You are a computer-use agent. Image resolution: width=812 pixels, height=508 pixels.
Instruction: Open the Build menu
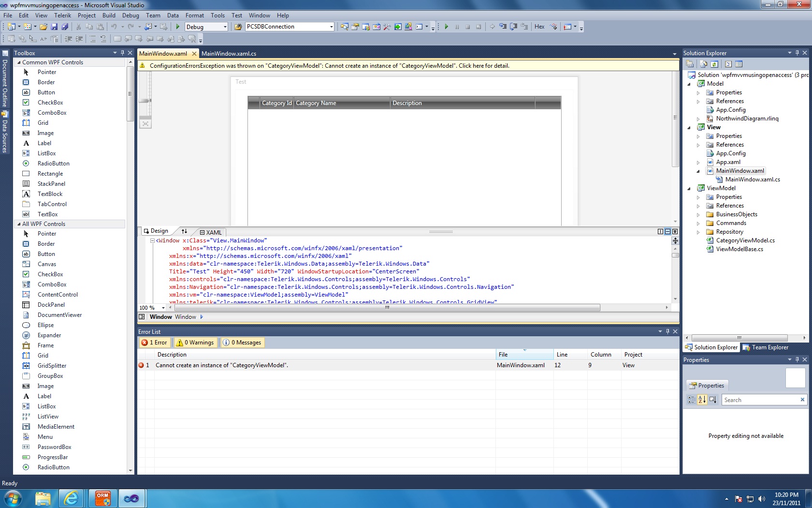109,15
